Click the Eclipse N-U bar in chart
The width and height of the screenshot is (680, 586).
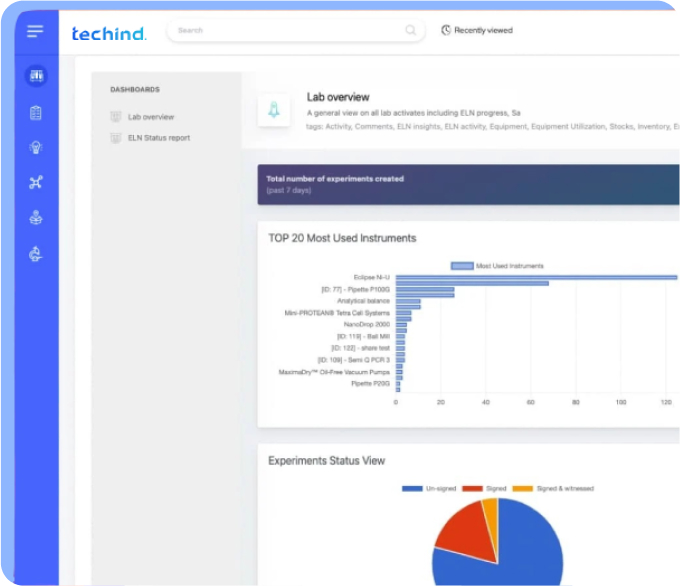[536, 277]
